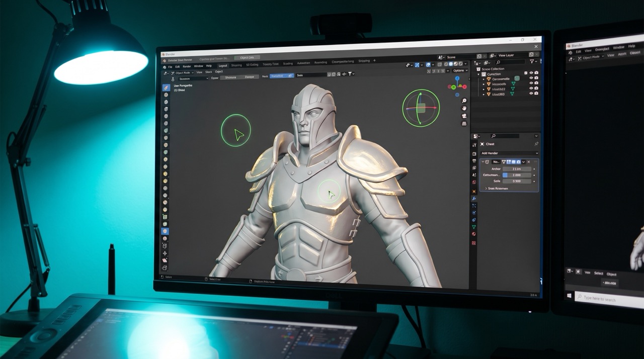
Task: Click the Object Cels title button
Action: [247, 57]
